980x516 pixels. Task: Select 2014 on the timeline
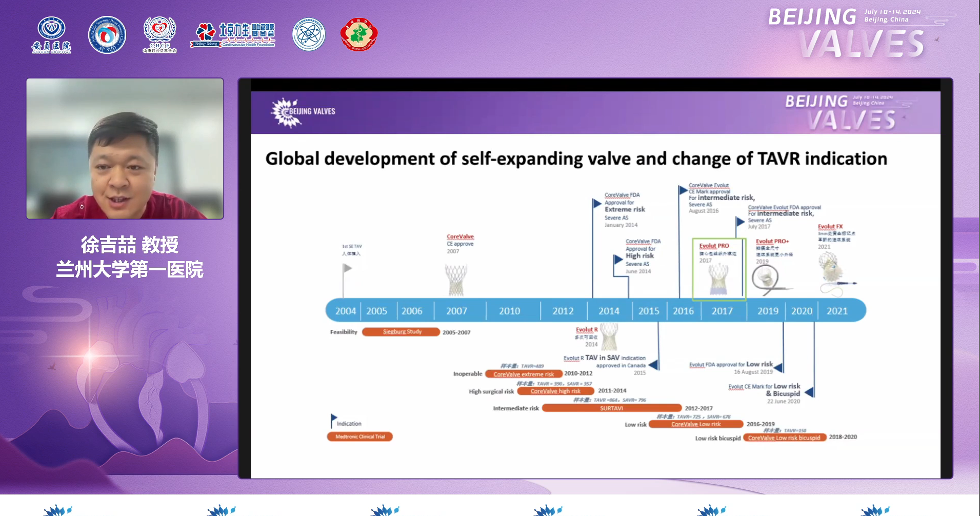(x=609, y=311)
